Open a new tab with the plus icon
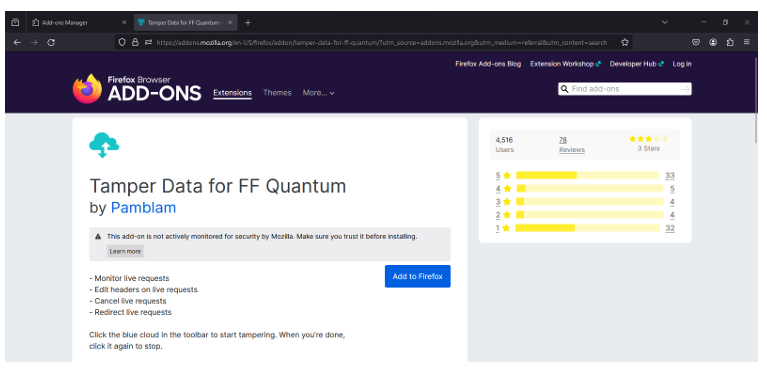767x377 pixels. pos(248,22)
